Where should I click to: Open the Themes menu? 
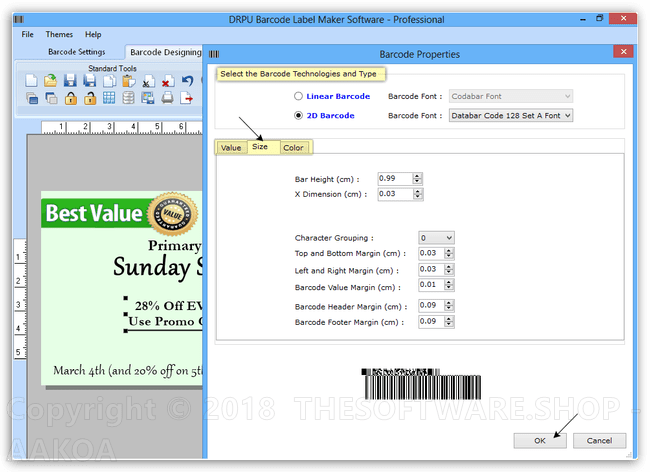(x=59, y=35)
